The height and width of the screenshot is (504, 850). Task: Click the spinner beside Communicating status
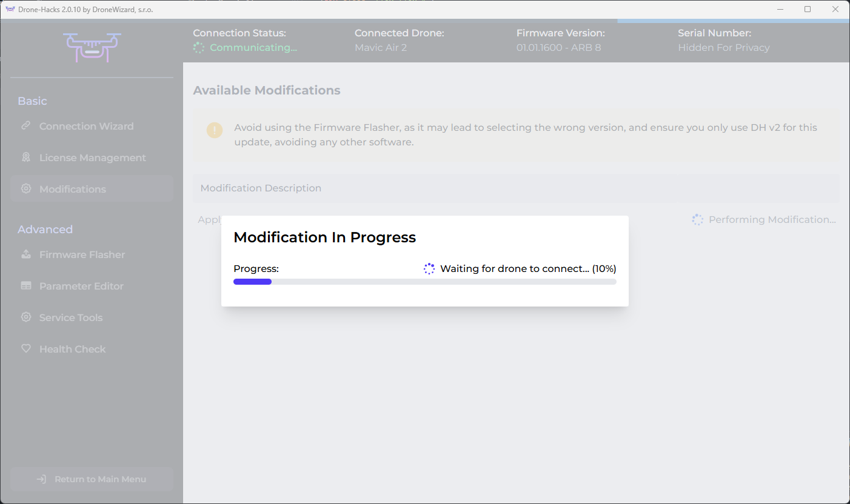coord(199,48)
